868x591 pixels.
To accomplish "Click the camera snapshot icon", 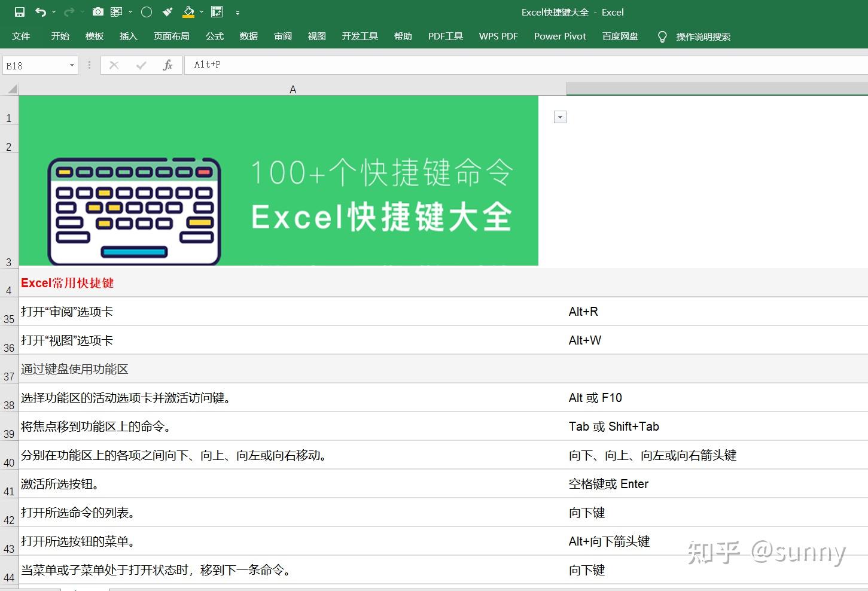I will 98,12.
